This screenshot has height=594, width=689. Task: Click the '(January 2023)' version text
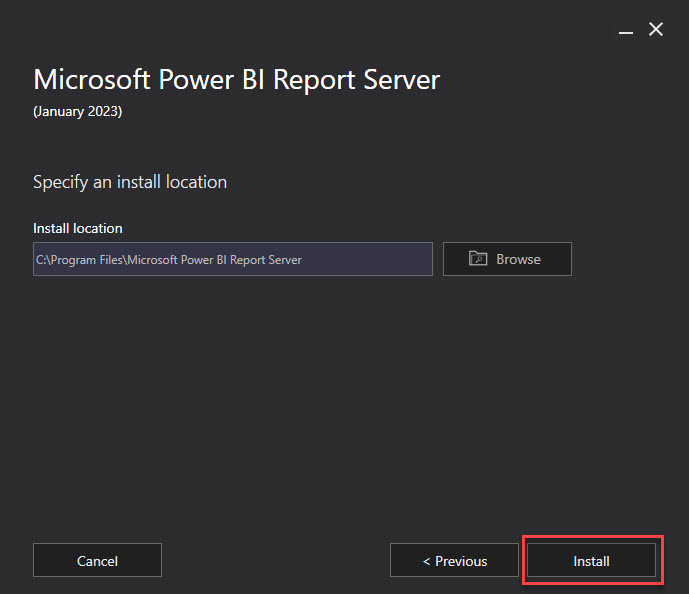pos(78,112)
